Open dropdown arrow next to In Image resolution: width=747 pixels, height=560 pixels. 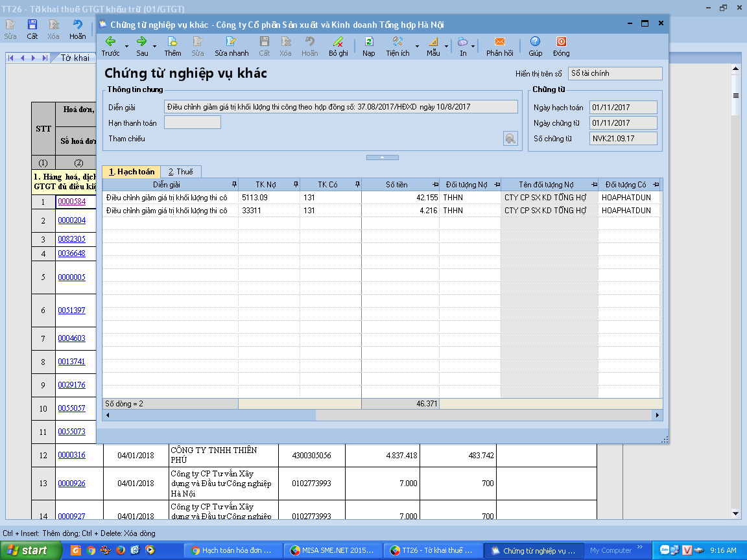coord(473,46)
